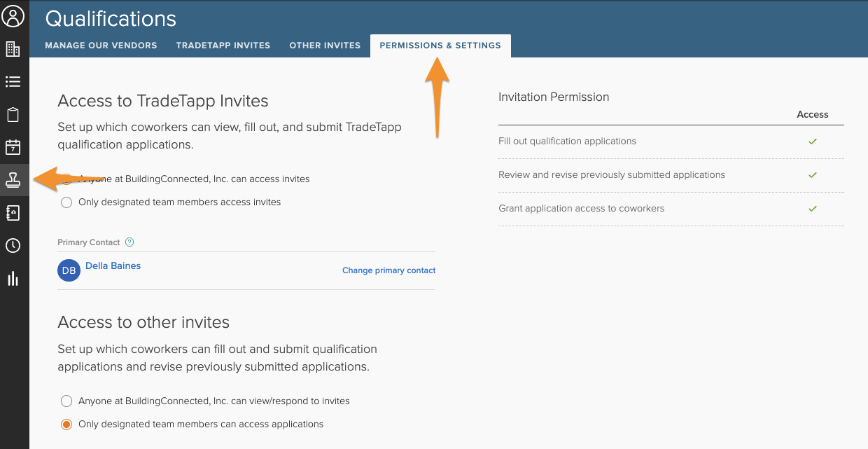Click the DB avatar circle
The height and width of the screenshot is (449, 868).
click(69, 270)
